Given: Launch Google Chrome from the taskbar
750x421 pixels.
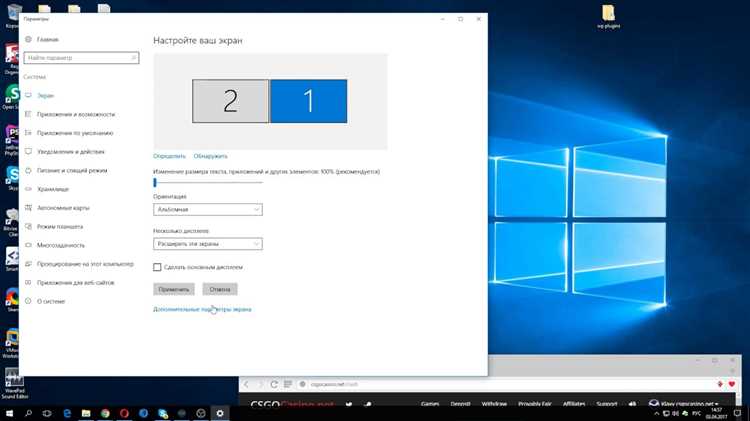Looking at the screenshot, I should (x=105, y=413).
